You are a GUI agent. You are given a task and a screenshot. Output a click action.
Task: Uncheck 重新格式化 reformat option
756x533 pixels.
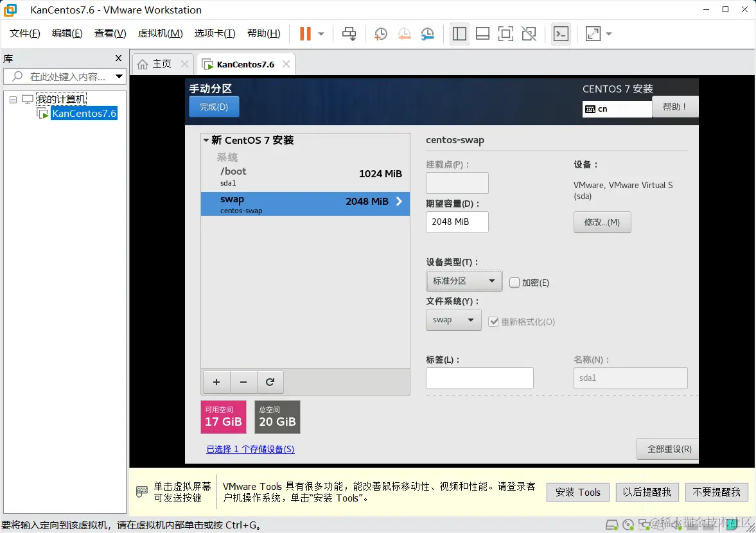[493, 322]
